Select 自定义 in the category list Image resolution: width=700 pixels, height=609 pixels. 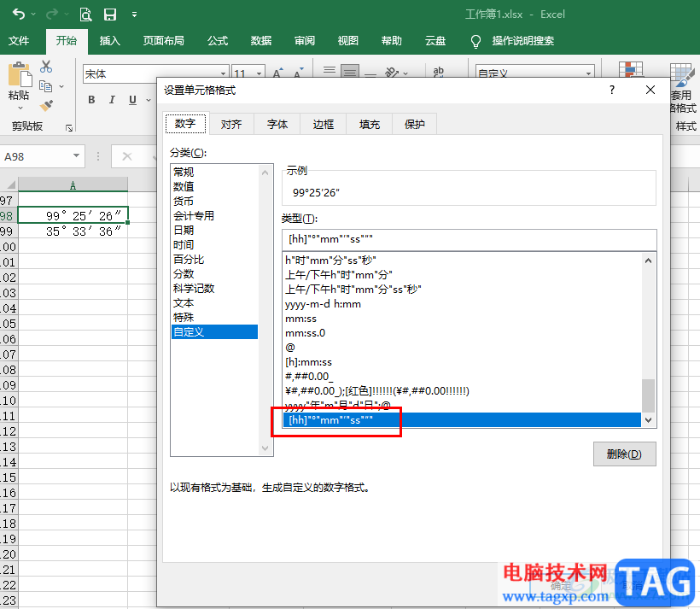[x=214, y=332]
